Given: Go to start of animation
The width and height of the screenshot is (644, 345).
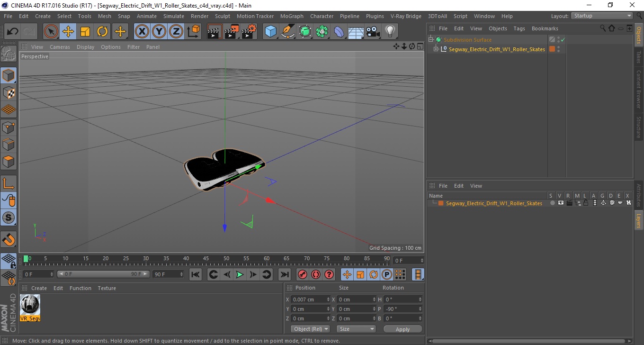Looking at the screenshot, I should pyautogui.click(x=196, y=274).
